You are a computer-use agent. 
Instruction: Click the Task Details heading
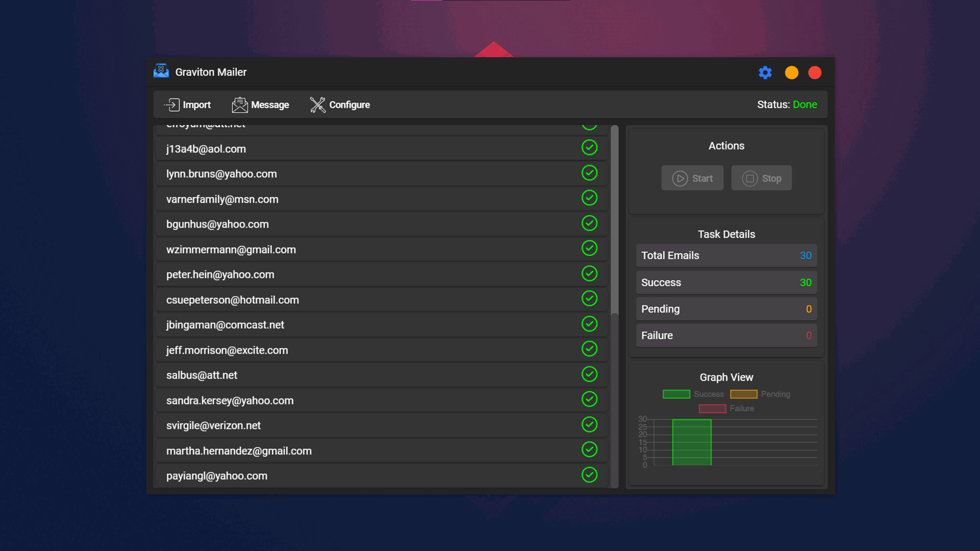pyautogui.click(x=726, y=234)
